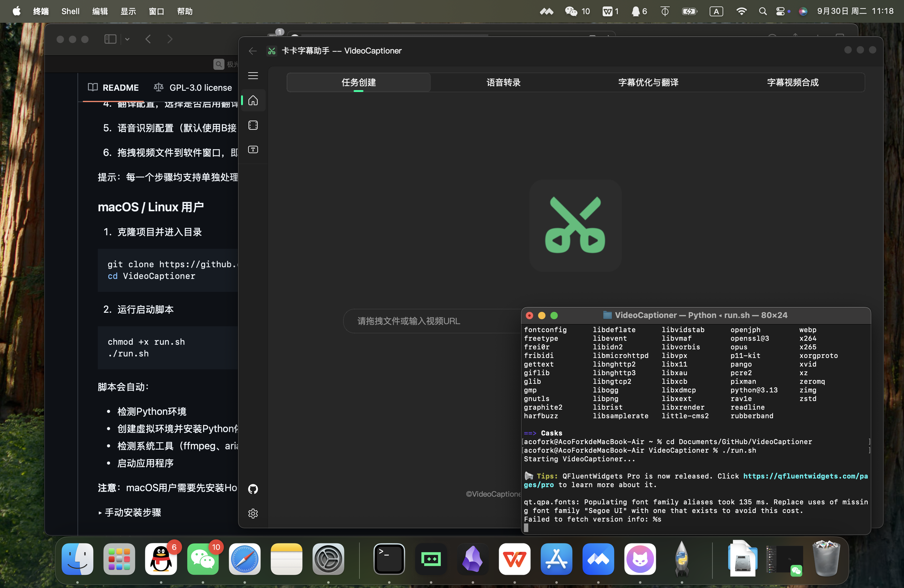The height and width of the screenshot is (588, 904).
Task: Click the Home icon in VideoCaptioner sidebar
Action: (253, 101)
